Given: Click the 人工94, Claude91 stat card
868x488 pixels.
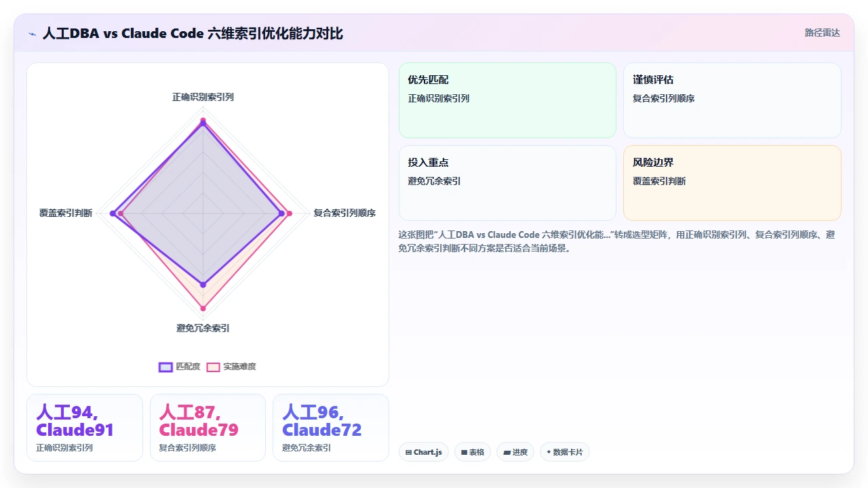Looking at the screenshot, I should (x=85, y=428).
